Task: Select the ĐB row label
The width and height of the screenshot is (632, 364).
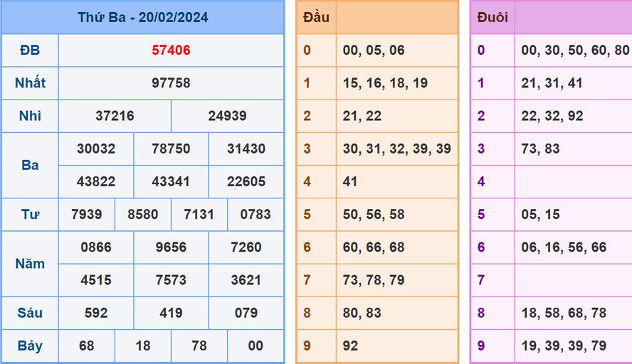Action: (x=30, y=50)
